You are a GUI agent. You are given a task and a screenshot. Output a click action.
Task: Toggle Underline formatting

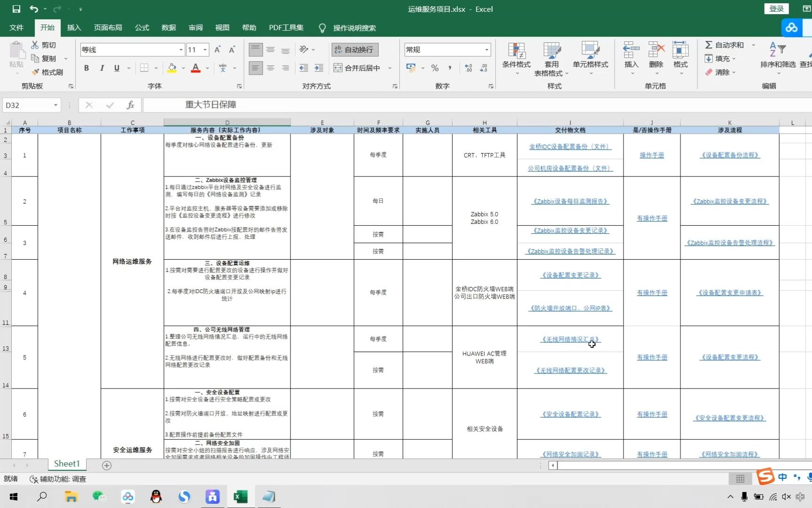[x=117, y=68]
